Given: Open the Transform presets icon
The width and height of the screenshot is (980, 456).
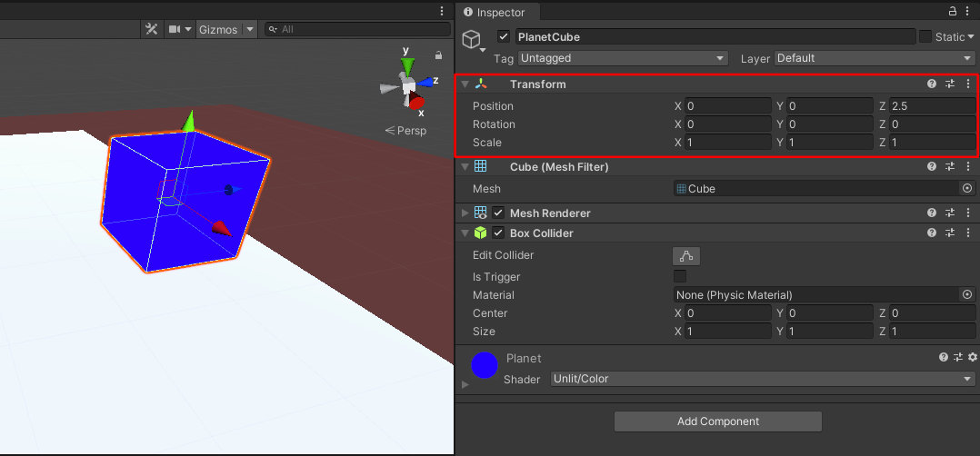Looking at the screenshot, I should (x=950, y=84).
